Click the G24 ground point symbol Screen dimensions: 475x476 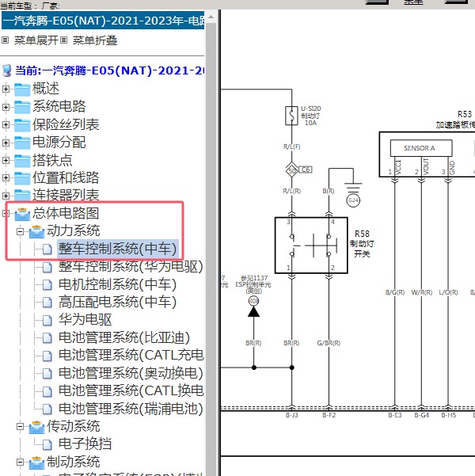[353, 200]
